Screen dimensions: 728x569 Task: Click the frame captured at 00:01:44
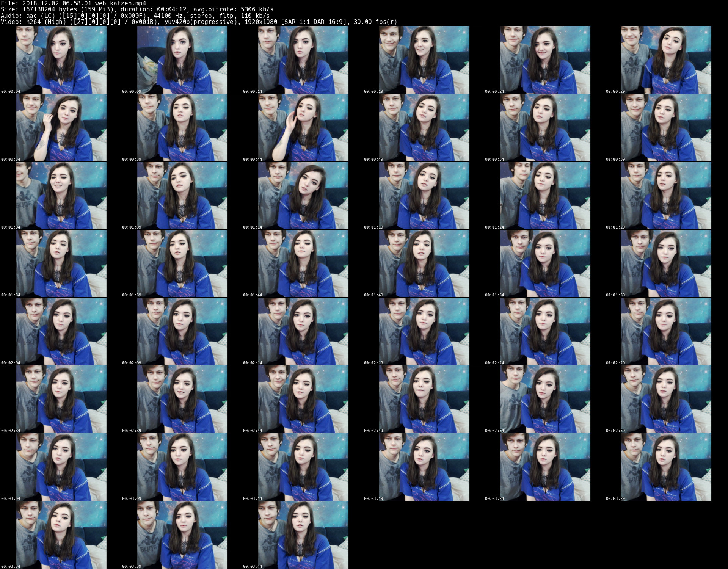click(303, 263)
